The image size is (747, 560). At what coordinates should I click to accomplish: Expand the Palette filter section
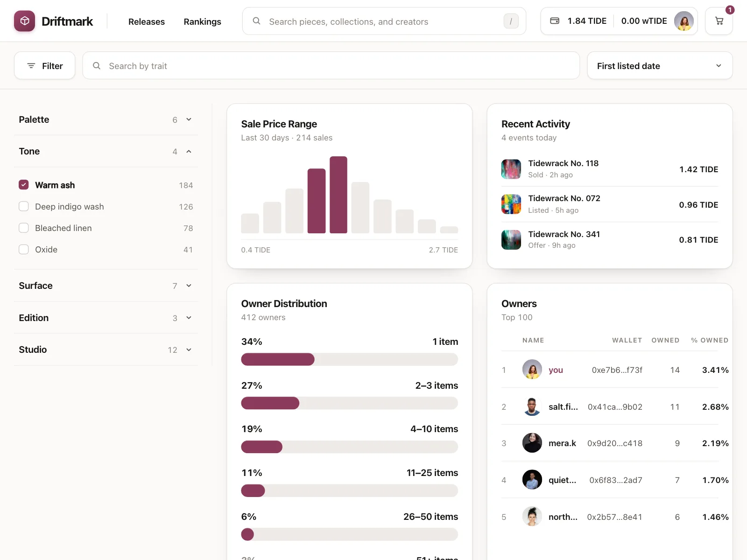coord(106,119)
